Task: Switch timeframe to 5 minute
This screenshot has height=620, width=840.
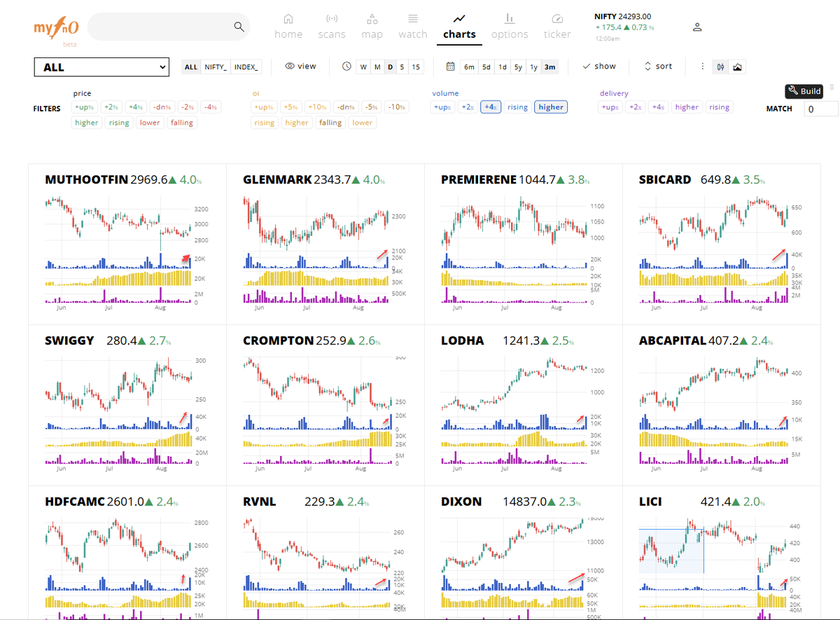Action: click(402, 67)
